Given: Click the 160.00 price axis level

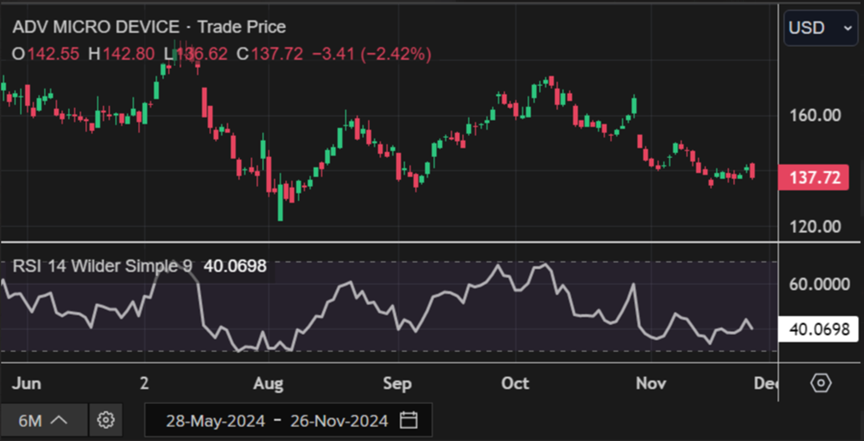Looking at the screenshot, I should (x=814, y=115).
